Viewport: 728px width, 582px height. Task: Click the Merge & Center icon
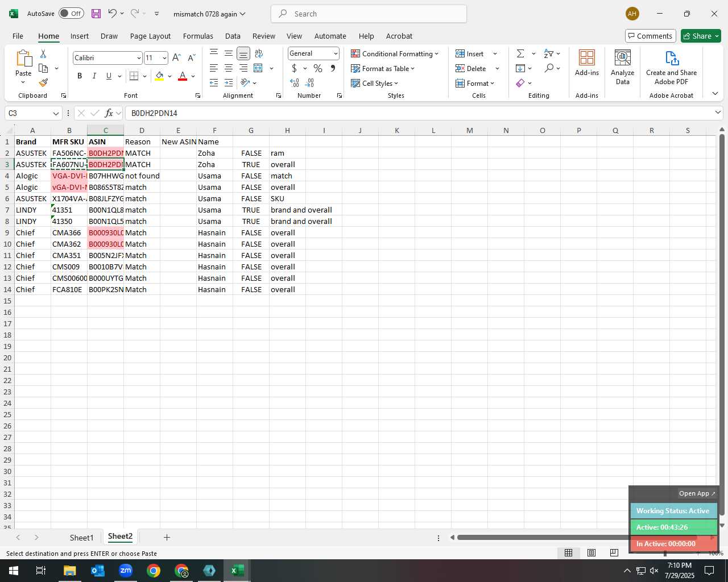(x=258, y=68)
